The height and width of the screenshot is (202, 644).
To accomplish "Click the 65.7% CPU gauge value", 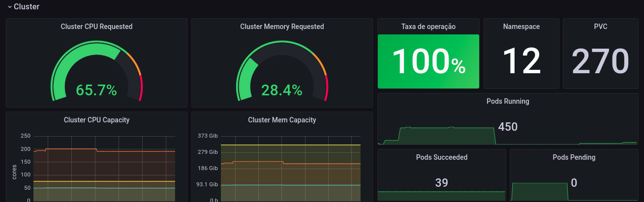I will tap(96, 90).
